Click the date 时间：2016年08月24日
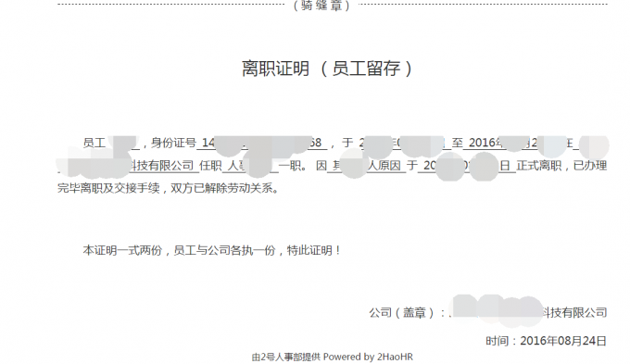 [x=546, y=341]
